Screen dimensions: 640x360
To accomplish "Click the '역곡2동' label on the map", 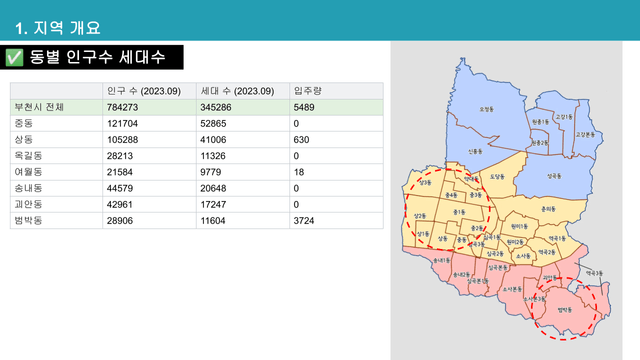I will point(547,252).
